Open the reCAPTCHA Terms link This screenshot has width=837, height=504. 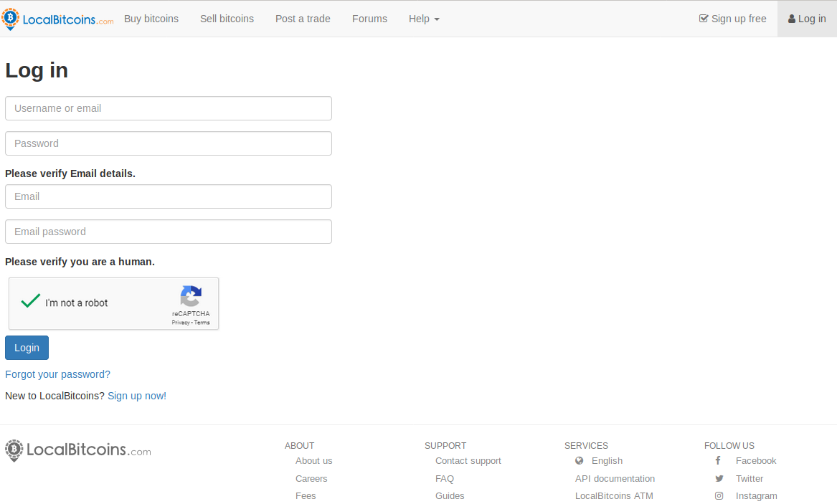(202, 323)
